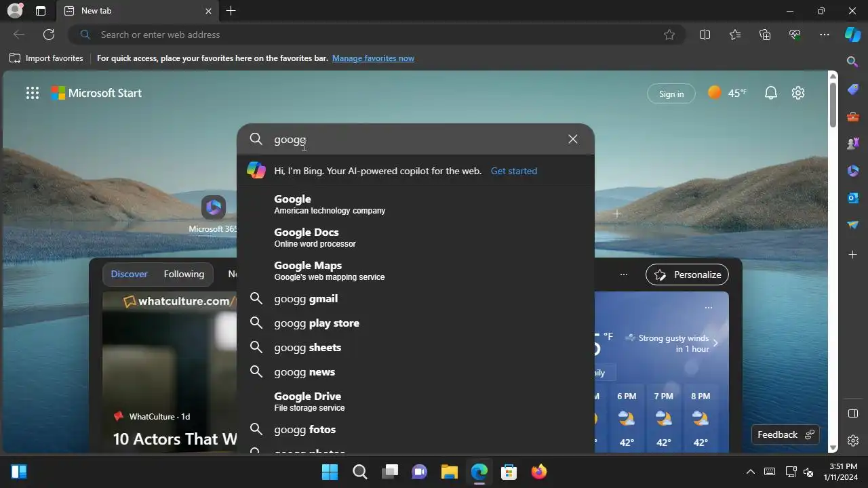The height and width of the screenshot is (488, 868).
Task: Expand Strong gusty winds alert chevron
Action: [715, 343]
